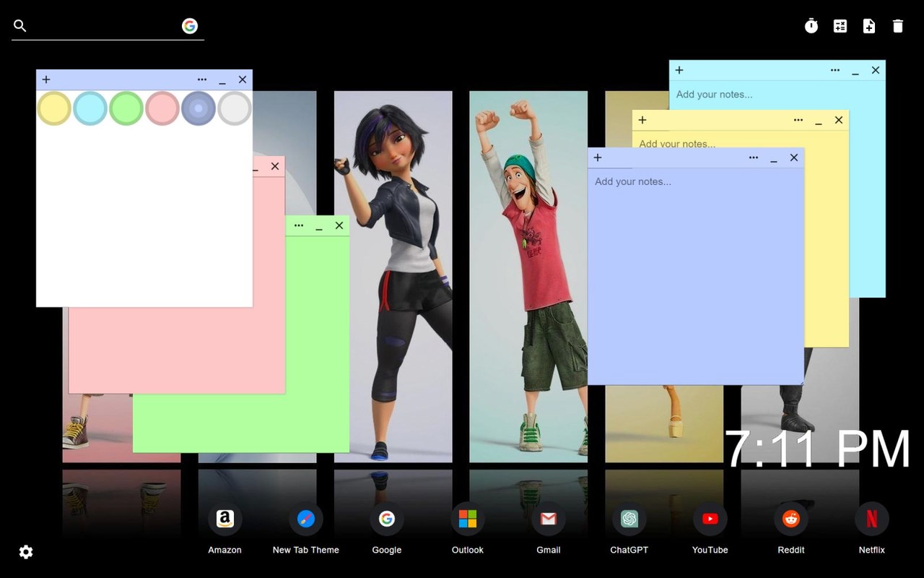Open the settings gear

[x=26, y=552]
